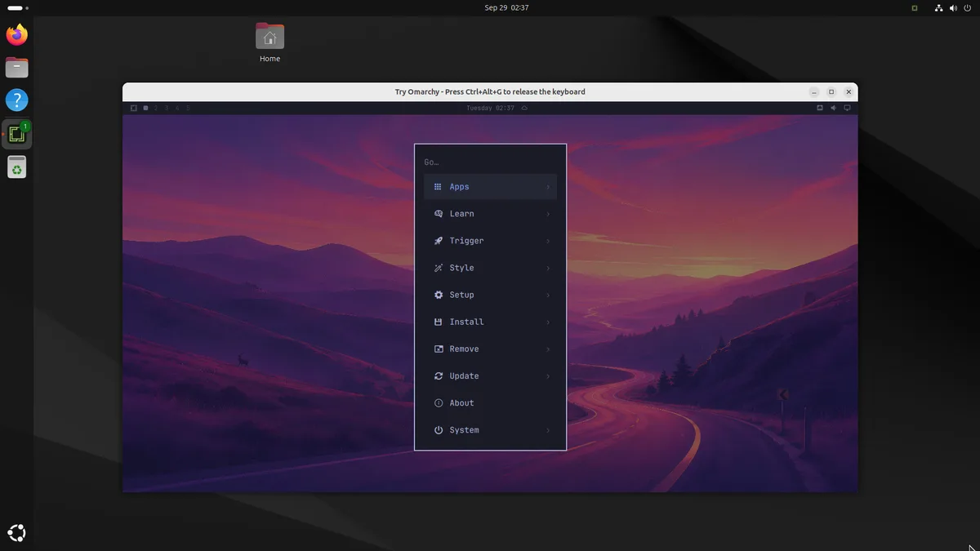The image size is (980, 551).
Task: Click the Try Omarchy window title bar
Action: point(490,91)
